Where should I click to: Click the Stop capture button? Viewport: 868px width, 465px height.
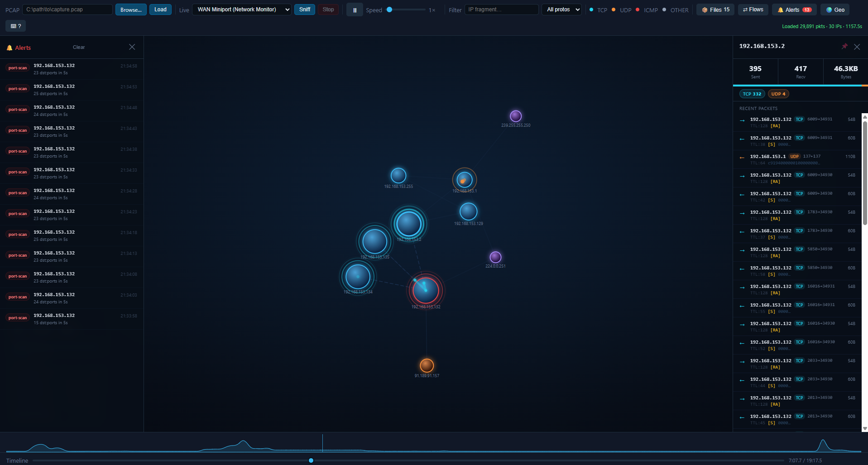click(328, 10)
